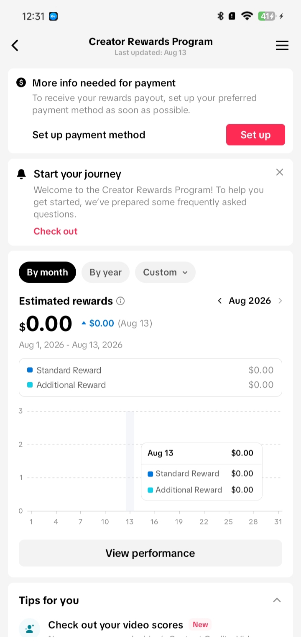Tap the Set up payment button

click(255, 135)
